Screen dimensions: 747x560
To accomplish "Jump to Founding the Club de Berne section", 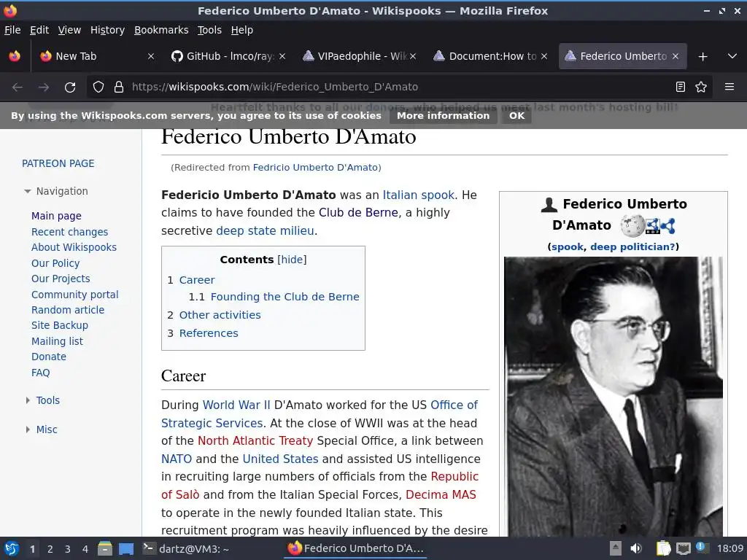I will coord(285,297).
